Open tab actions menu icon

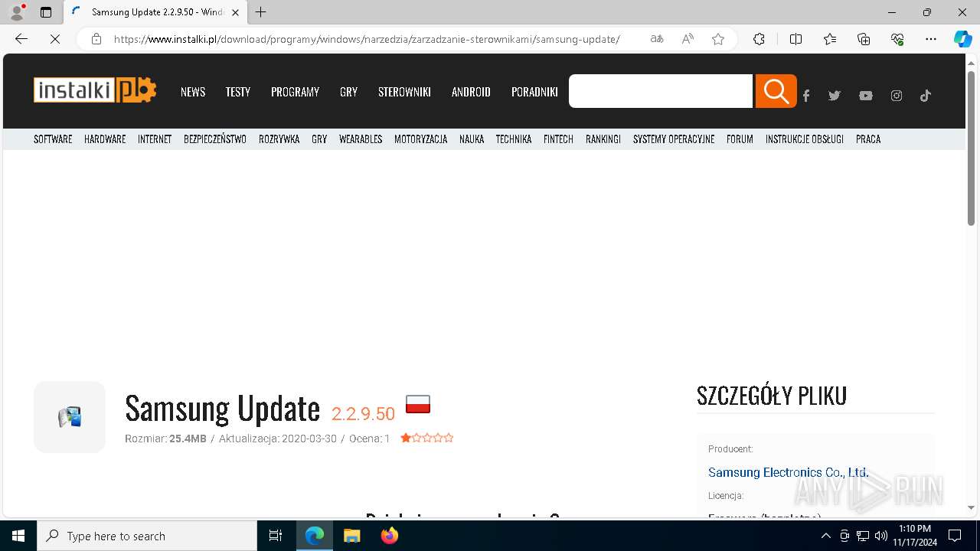pyautogui.click(x=46, y=12)
